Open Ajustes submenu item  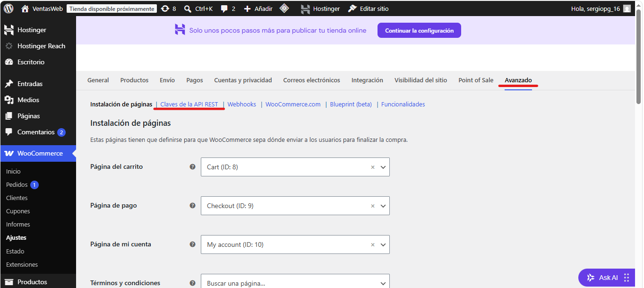[16, 237]
